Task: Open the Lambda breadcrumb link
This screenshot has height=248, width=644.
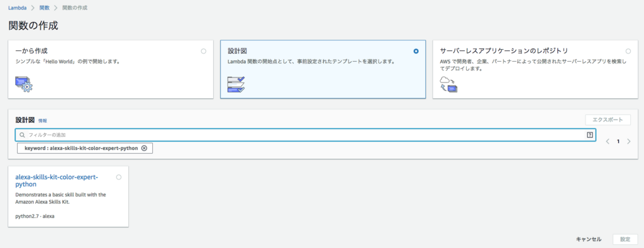Action: click(17, 8)
